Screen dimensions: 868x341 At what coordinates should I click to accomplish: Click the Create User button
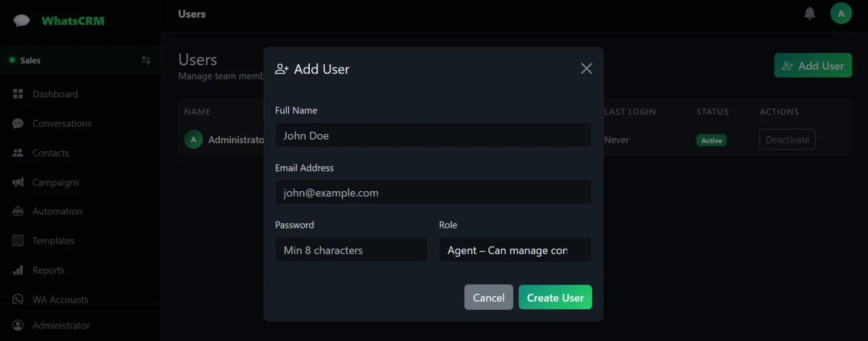pos(555,298)
